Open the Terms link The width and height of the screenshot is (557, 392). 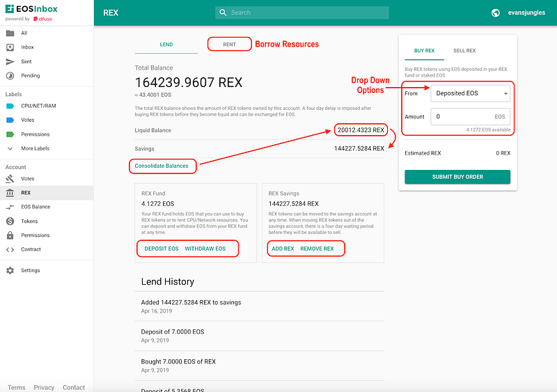(16, 387)
